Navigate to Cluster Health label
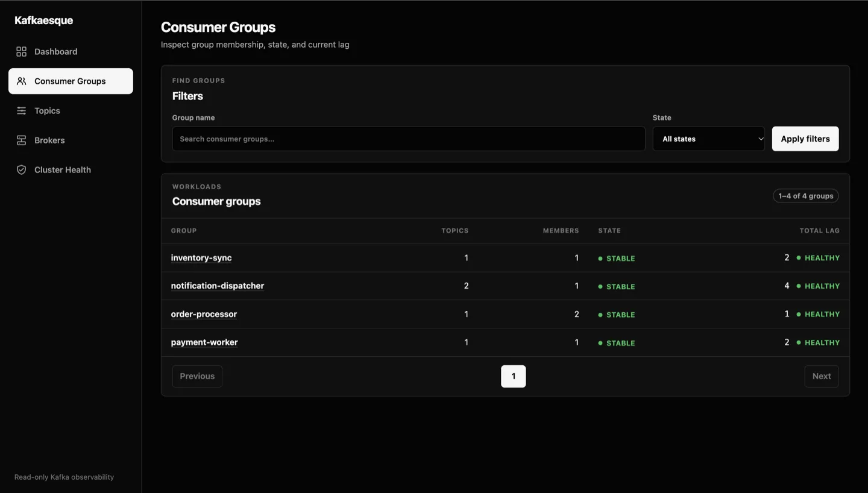 coord(63,170)
